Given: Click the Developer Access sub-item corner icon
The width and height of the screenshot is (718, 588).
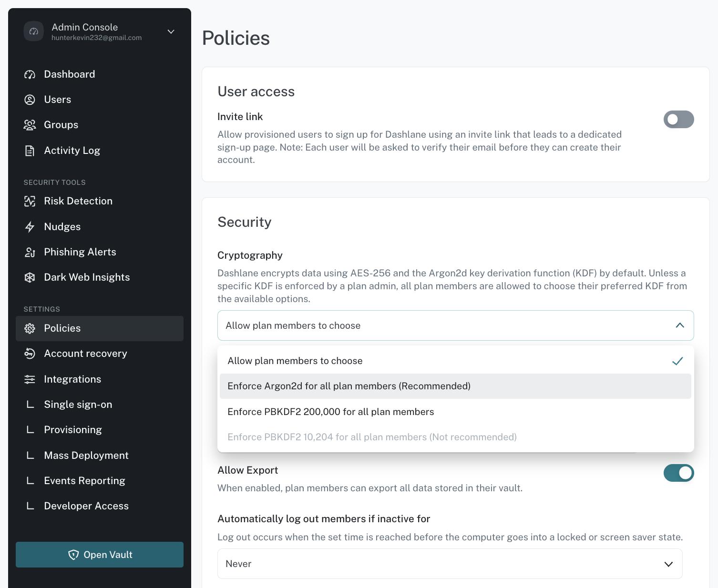Looking at the screenshot, I should 30,506.
